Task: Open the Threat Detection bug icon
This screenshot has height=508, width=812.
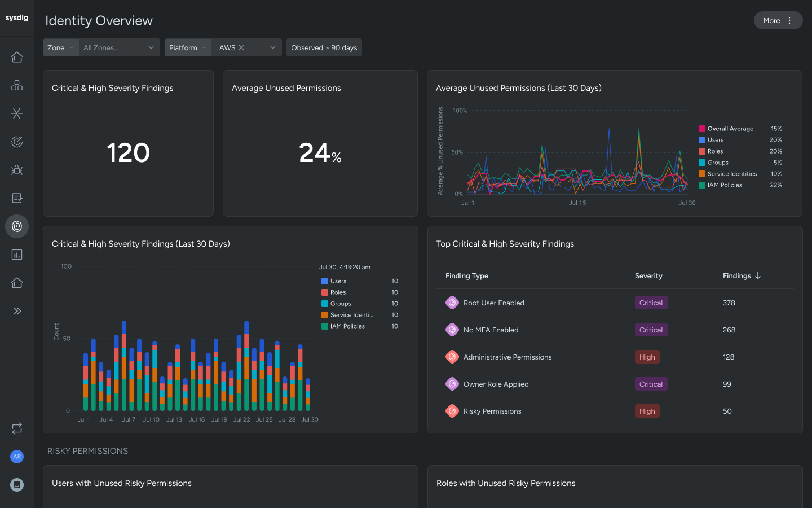Action: tap(17, 170)
